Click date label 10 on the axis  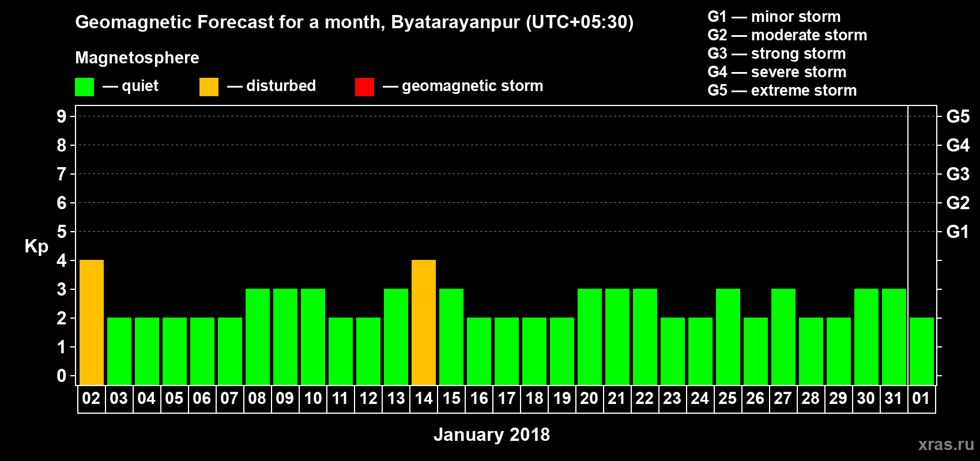click(x=313, y=398)
